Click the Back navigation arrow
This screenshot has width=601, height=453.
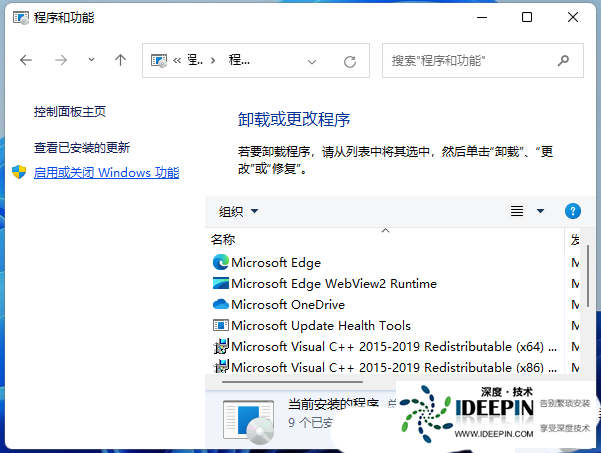click(x=26, y=60)
